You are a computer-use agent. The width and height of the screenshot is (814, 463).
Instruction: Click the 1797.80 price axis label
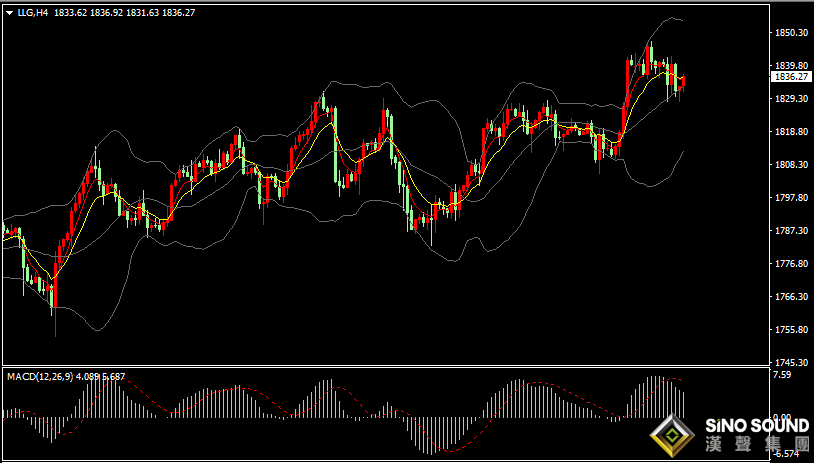pyautogui.click(x=791, y=198)
